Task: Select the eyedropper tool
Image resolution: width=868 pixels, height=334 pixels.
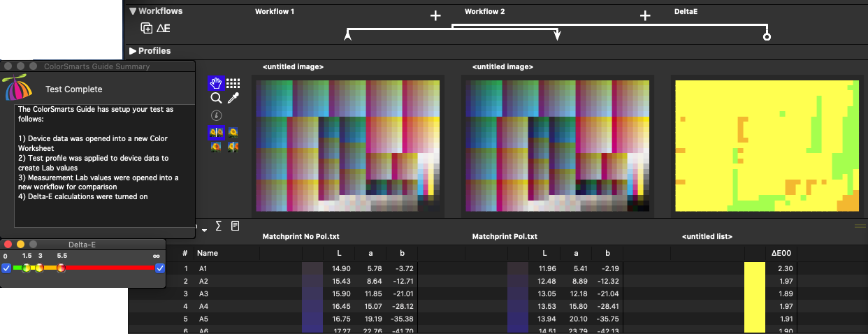Action: tap(233, 99)
